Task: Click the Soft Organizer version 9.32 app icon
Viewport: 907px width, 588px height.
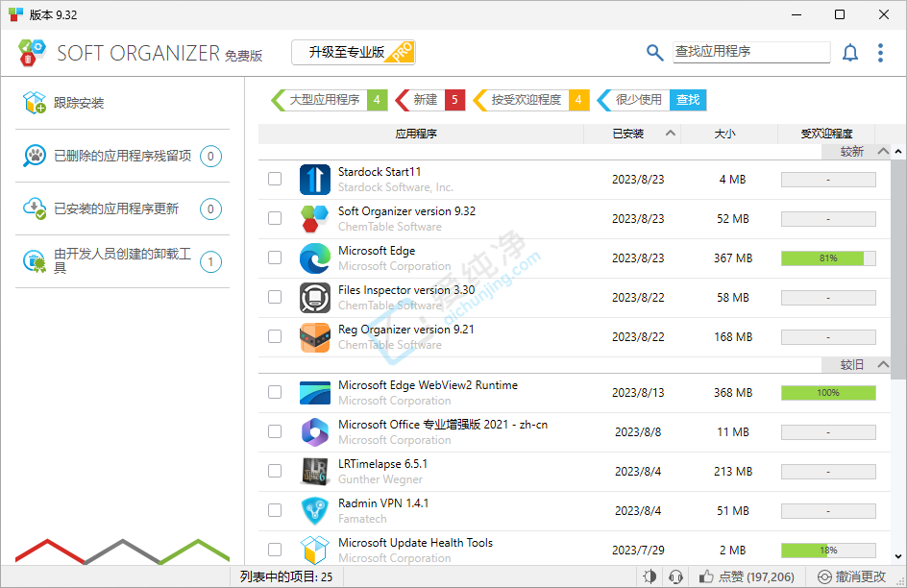Action: (315, 218)
